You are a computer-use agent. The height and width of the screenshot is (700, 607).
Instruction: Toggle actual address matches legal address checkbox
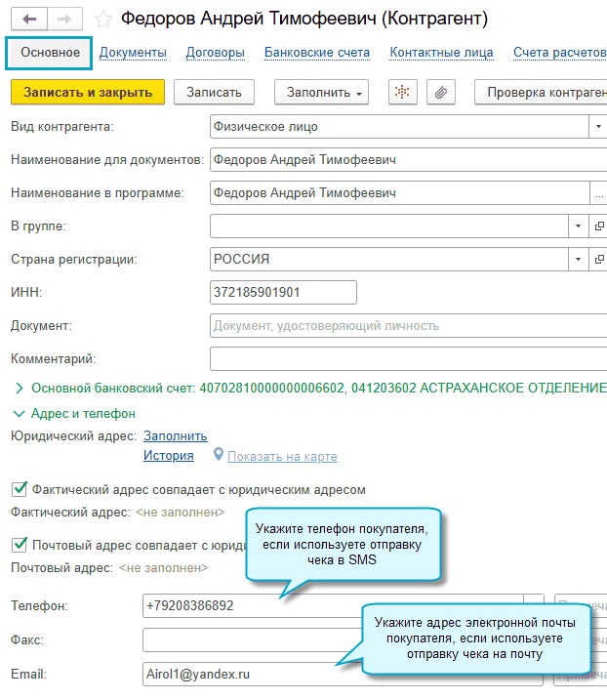click(19, 489)
